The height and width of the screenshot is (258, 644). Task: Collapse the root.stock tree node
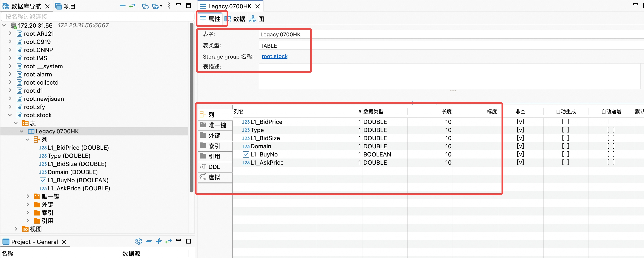coord(10,115)
